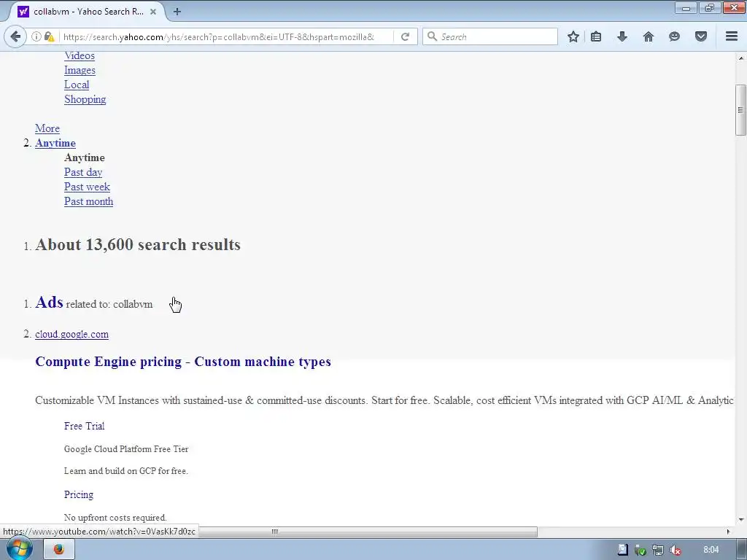This screenshot has width=747, height=560.
Task: Click the vertical scrollbar up arrow
Action: 741,58
